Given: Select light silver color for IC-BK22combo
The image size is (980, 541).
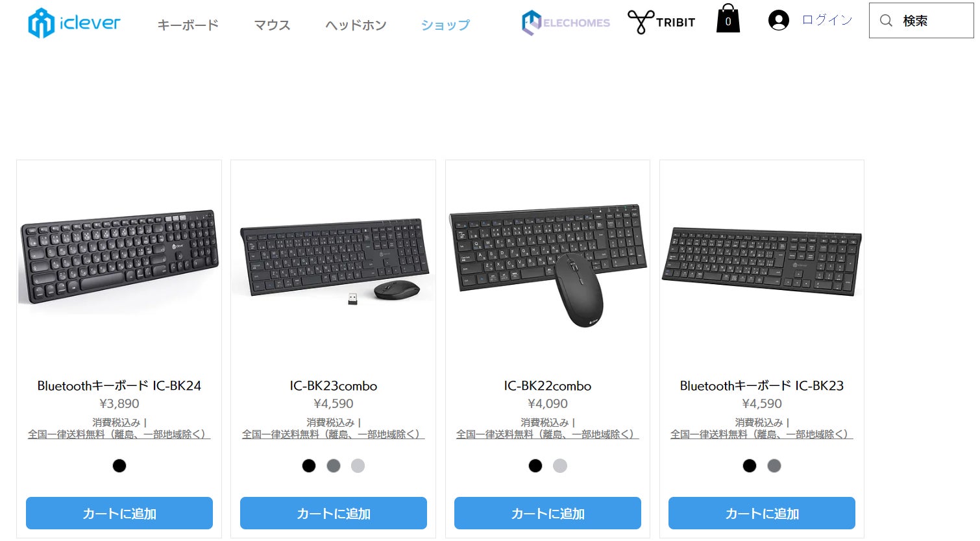Looking at the screenshot, I should pos(560,466).
